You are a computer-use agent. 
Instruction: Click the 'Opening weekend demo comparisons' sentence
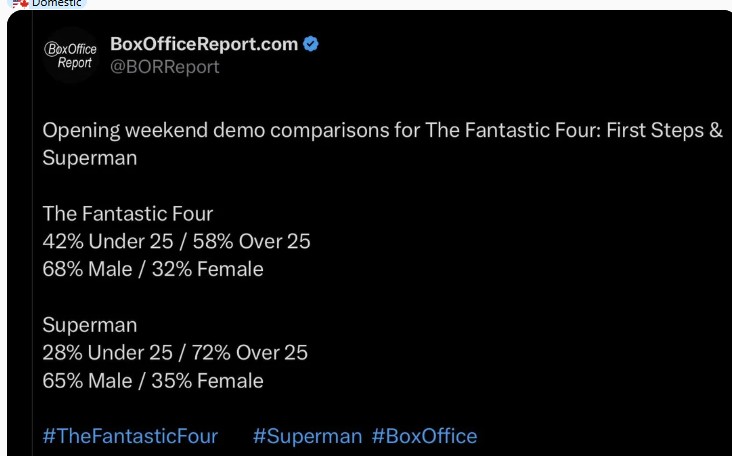pyautogui.click(x=382, y=144)
